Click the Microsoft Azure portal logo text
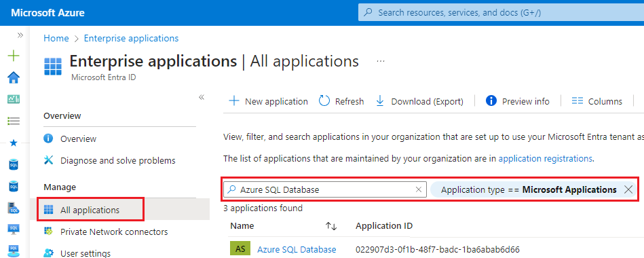This screenshot has height=258, width=644. (x=48, y=13)
